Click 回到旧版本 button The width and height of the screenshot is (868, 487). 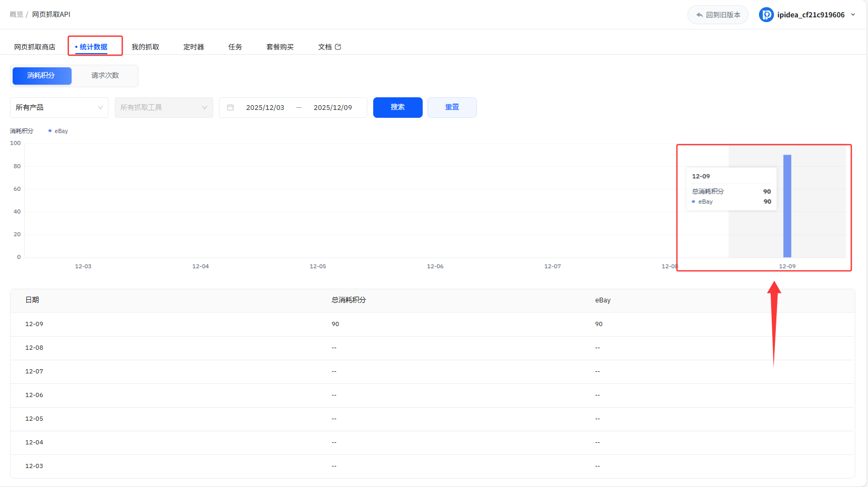click(718, 15)
